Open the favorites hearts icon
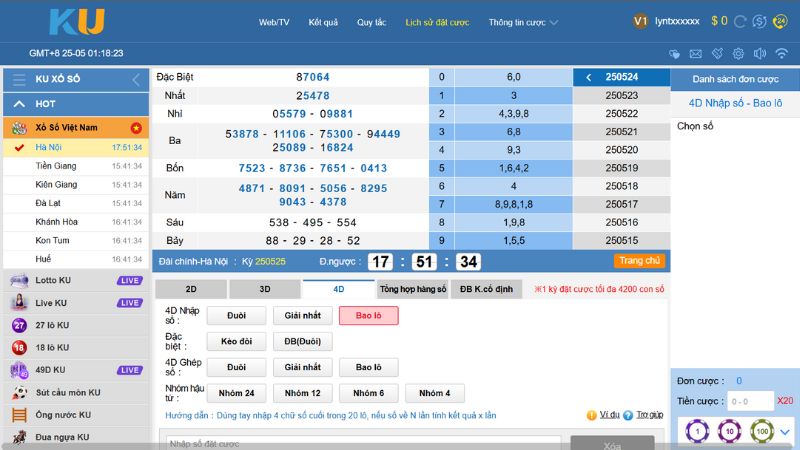Viewport: 800px width, 450px height. pos(674,54)
